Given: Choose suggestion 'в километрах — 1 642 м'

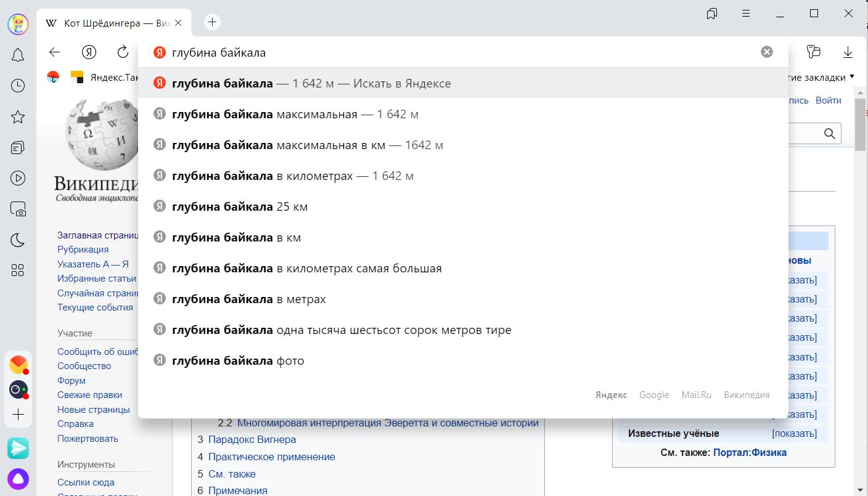Looking at the screenshot, I should 463,176.
